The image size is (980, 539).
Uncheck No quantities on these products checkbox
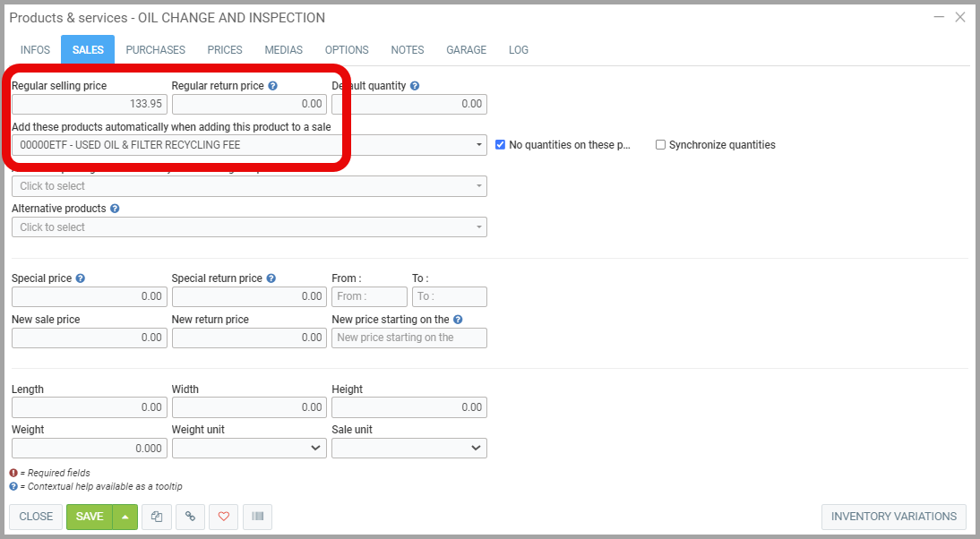pyautogui.click(x=501, y=145)
